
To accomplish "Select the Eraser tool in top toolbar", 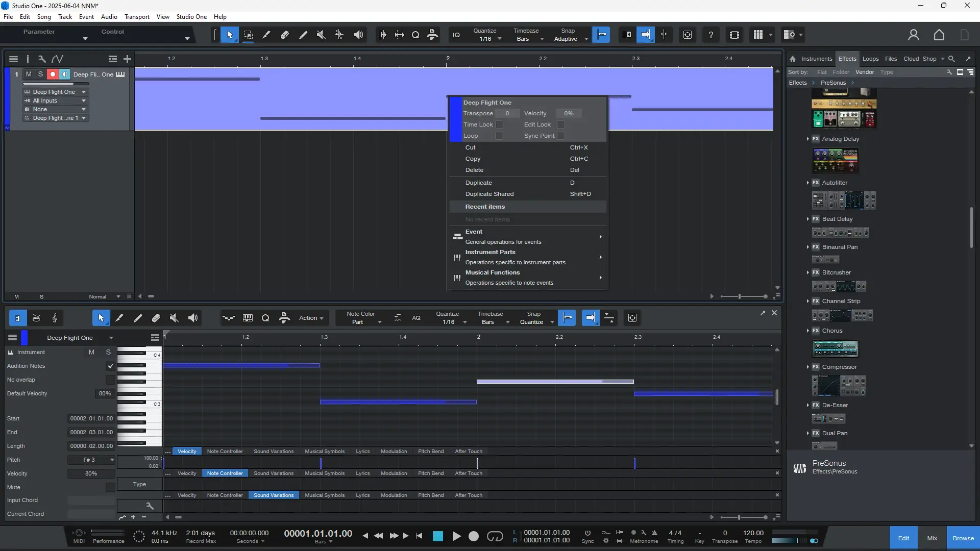I will [x=285, y=35].
